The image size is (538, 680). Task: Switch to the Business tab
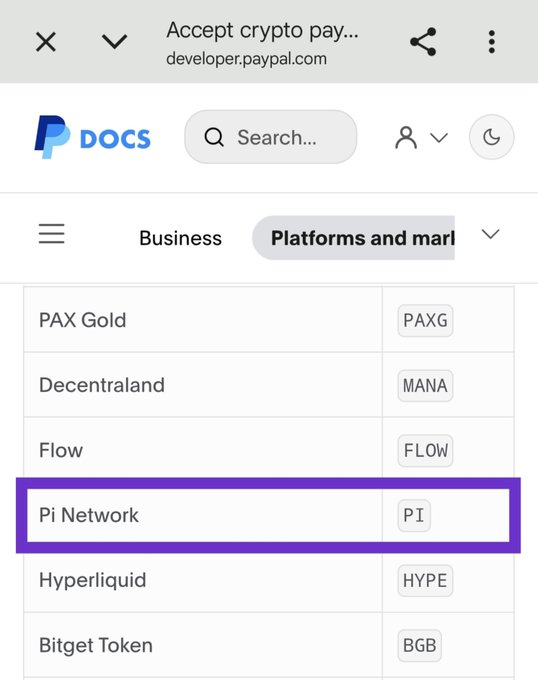click(x=180, y=238)
